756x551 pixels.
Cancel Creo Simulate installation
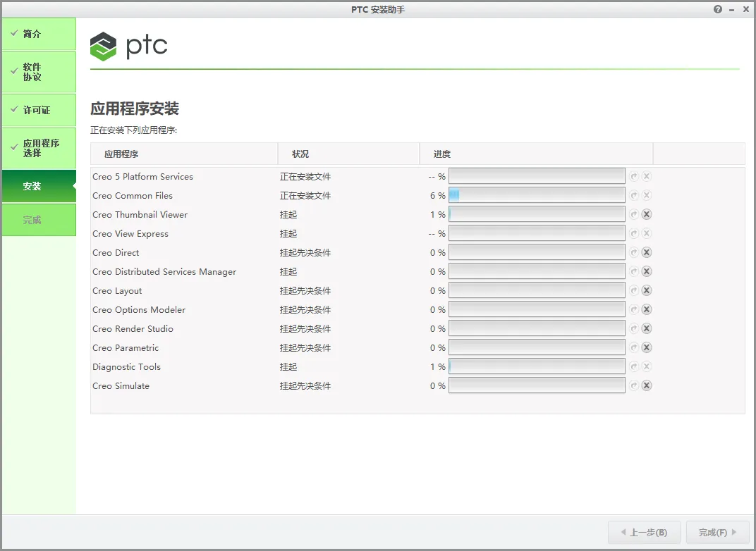[x=647, y=385]
